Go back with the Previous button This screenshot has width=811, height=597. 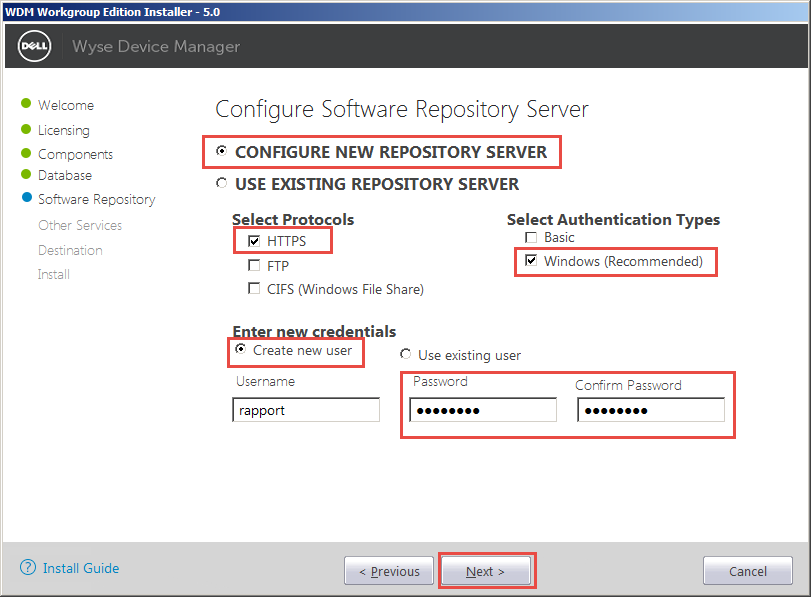click(388, 570)
